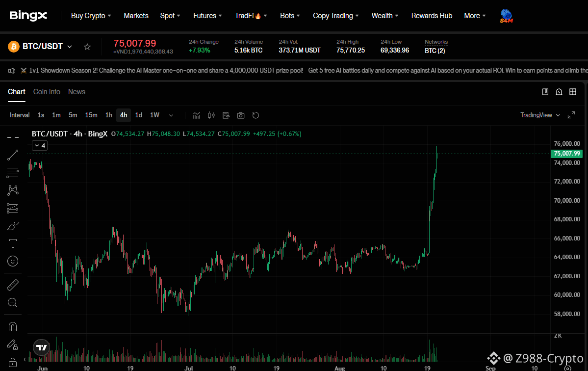Switch to the Coin Info tab

[47, 92]
